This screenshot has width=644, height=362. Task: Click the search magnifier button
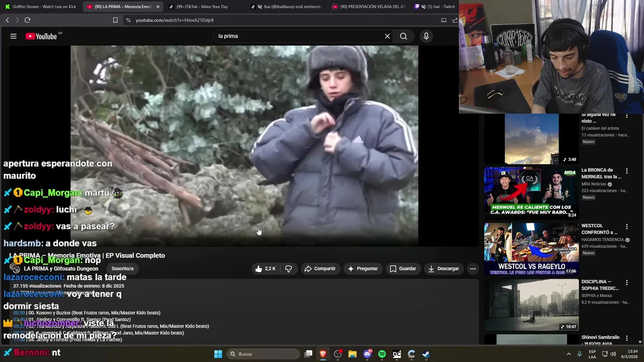click(x=404, y=36)
